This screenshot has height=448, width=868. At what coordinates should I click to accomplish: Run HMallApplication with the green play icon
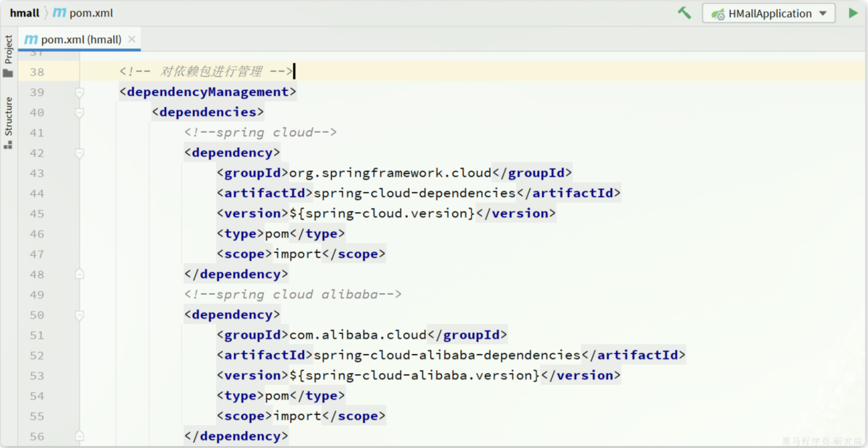(x=853, y=13)
